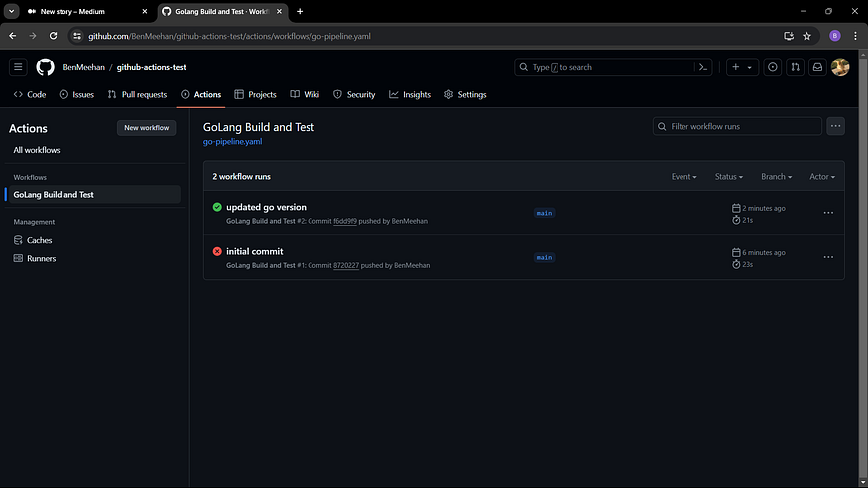Close the GoLang Build and Test tab
Screen dimensions: 868x488
pyautogui.click(x=279, y=11)
